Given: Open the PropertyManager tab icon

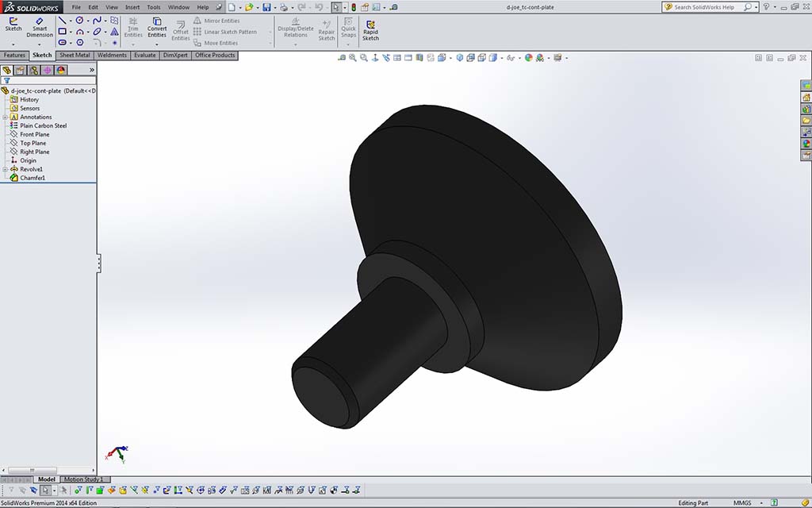Looking at the screenshot, I should click(20, 70).
